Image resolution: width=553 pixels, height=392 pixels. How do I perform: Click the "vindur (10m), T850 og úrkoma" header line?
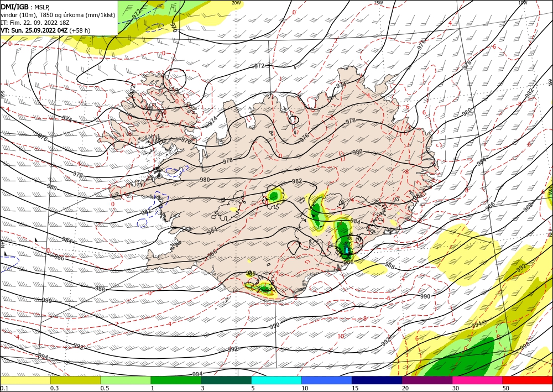pos(58,15)
